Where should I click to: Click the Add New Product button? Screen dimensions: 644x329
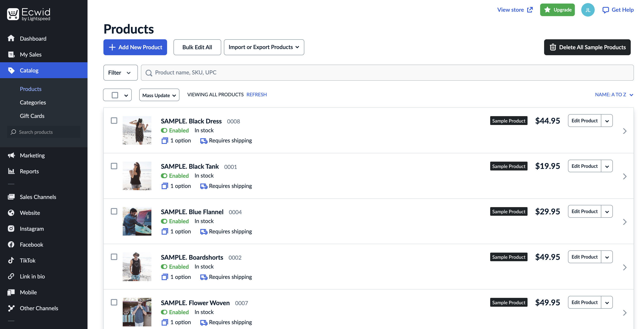(135, 47)
